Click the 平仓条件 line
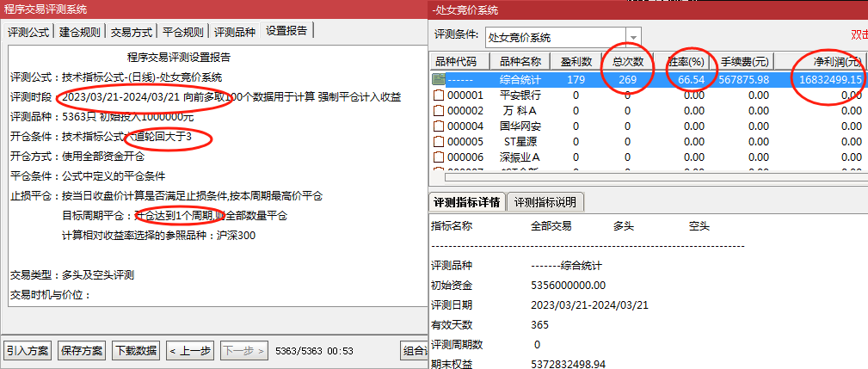The width and height of the screenshot is (868, 369). [x=88, y=176]
